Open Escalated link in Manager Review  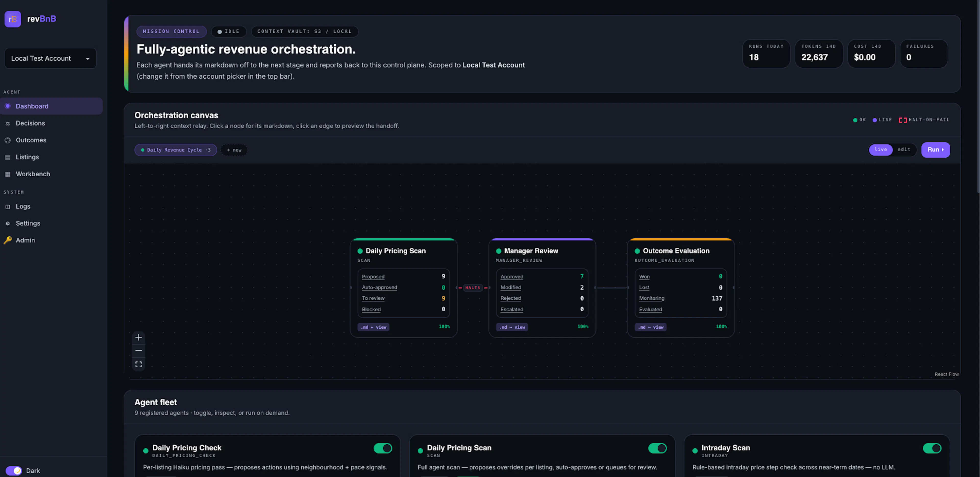point(512,310)
